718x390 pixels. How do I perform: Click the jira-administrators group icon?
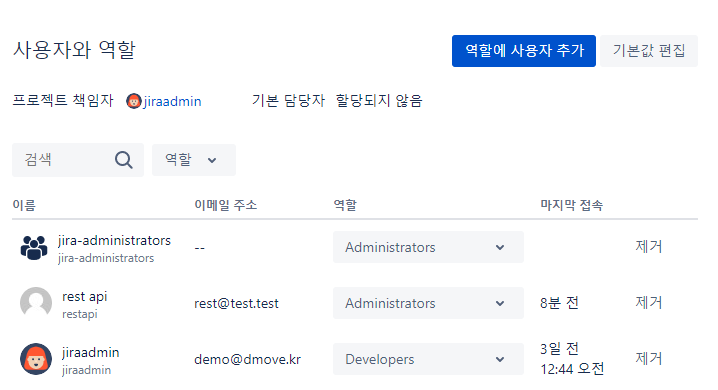34,248
